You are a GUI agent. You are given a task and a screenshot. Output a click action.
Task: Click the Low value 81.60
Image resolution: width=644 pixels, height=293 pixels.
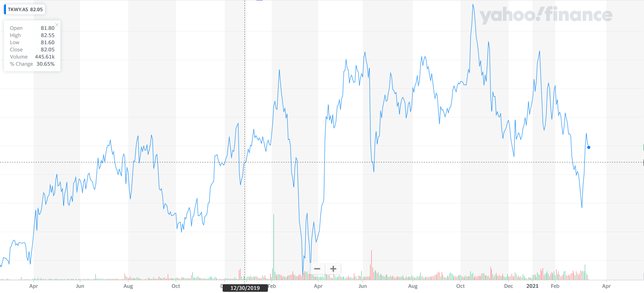48,43
